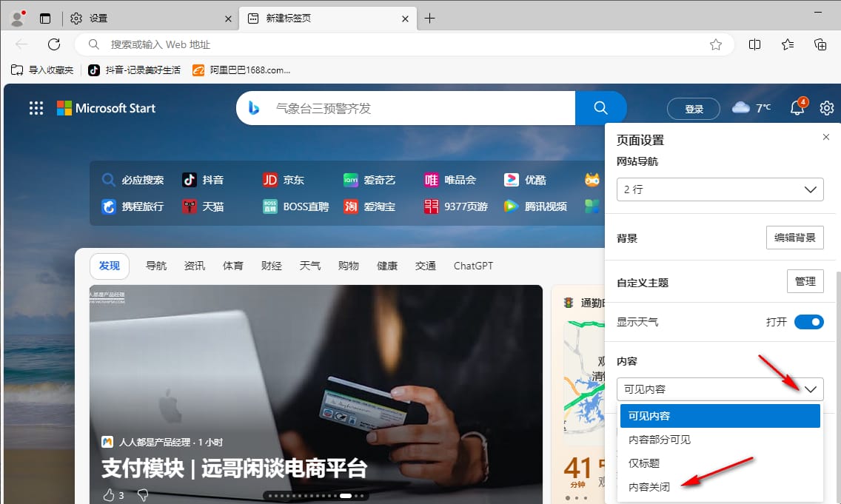Viewport: 841px width, 504px height.
Task: Close the 新建标签页 tab
Action: 405,19
